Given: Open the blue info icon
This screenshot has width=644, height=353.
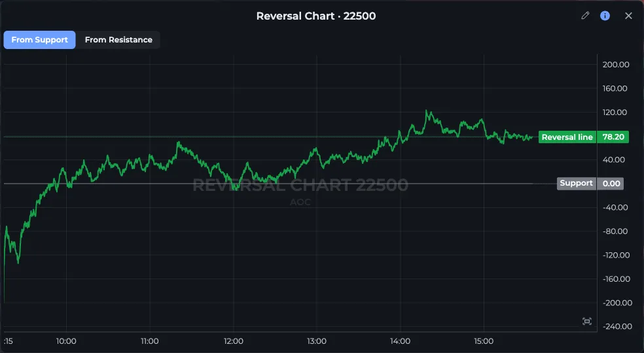Looking at the screenshot, I should [x=605, y=16].
